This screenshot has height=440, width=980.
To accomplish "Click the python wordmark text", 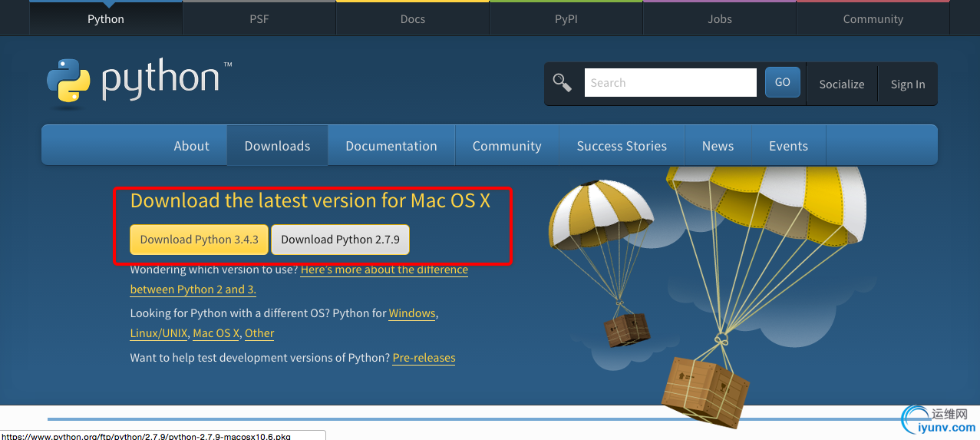I will point(161,80).
